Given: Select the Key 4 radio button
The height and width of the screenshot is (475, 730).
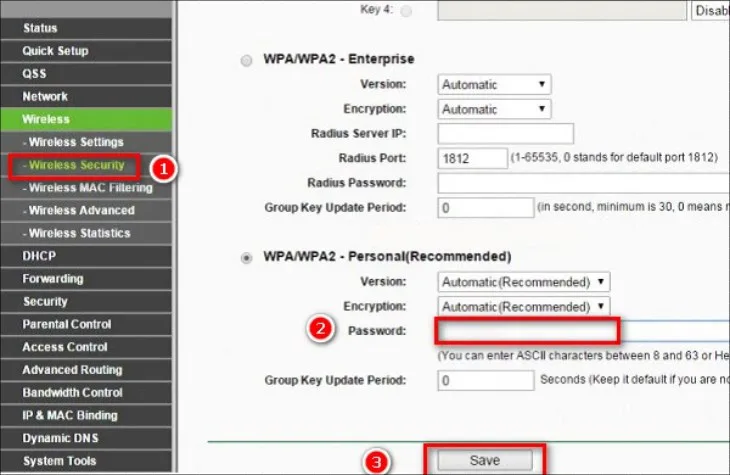Looking at the screenshot, I should (x=406, y=11).
